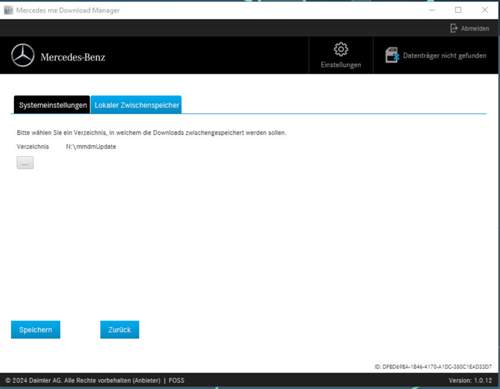Click the ID string above footer
Viewport: 500px width, 389px height.
[x=433, y=367]
